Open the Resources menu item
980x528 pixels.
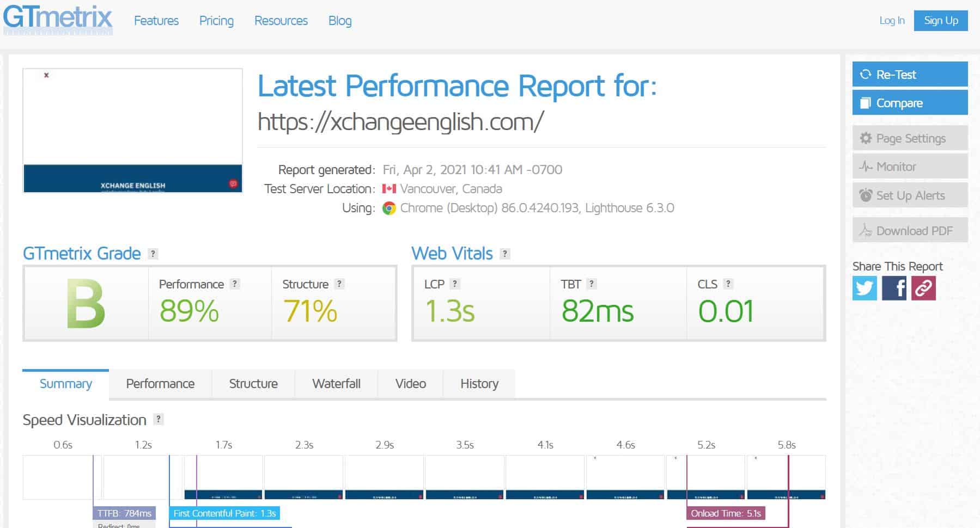tap(281, 21)
